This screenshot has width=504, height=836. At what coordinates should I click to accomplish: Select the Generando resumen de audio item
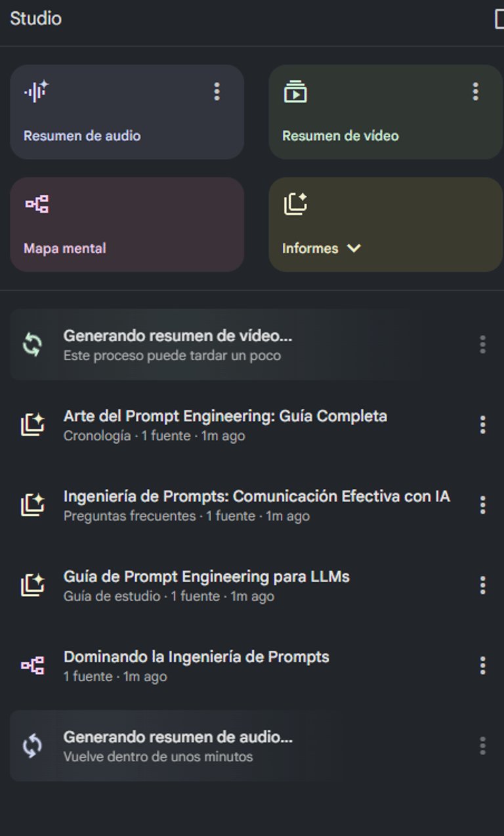tap(178, 738)
